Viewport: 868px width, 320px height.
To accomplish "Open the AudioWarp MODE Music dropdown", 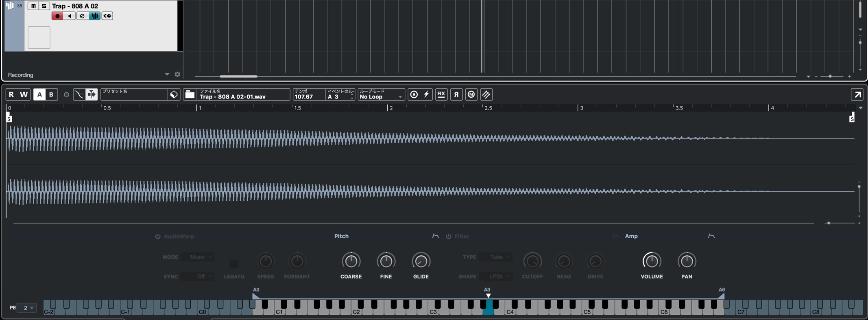I will pyautogui.click(x=198, y=257).
